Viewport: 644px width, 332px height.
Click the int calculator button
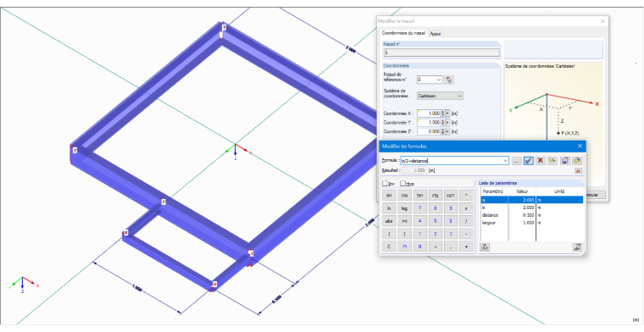404,221
